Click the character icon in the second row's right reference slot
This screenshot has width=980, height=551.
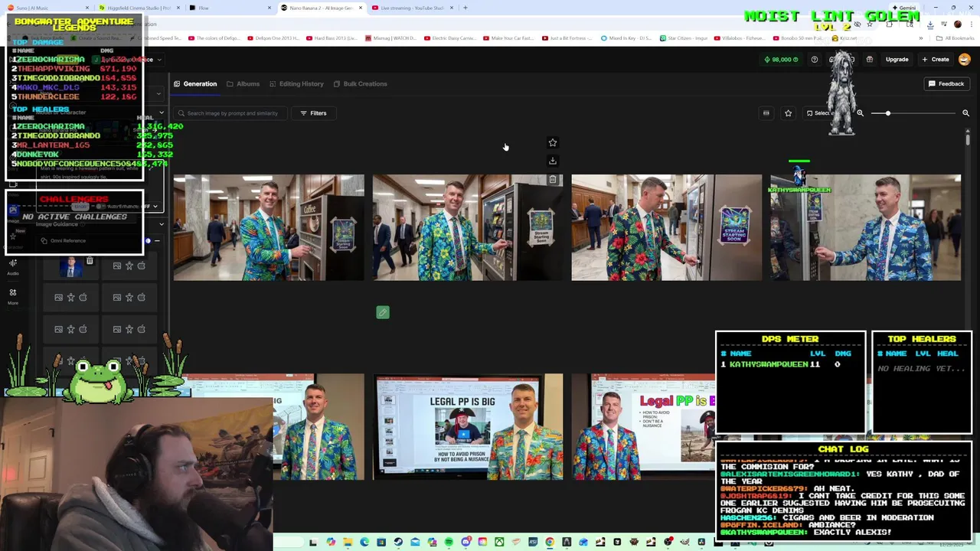129,297
